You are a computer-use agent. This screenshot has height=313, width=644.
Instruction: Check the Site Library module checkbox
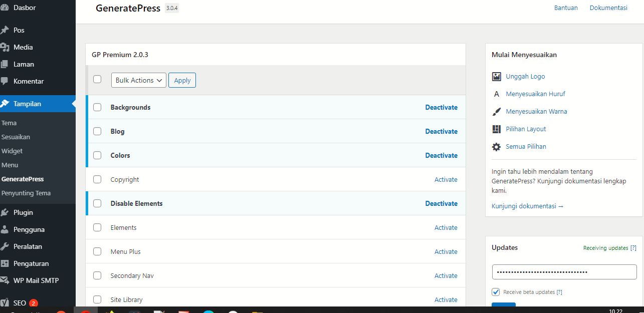pos(97,299)
